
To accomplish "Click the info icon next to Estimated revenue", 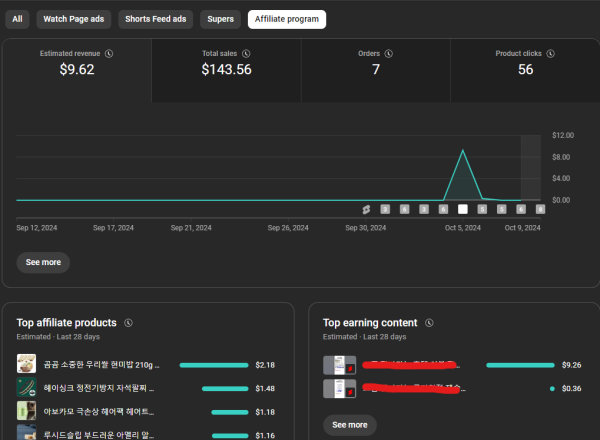I will pos(109,53).
